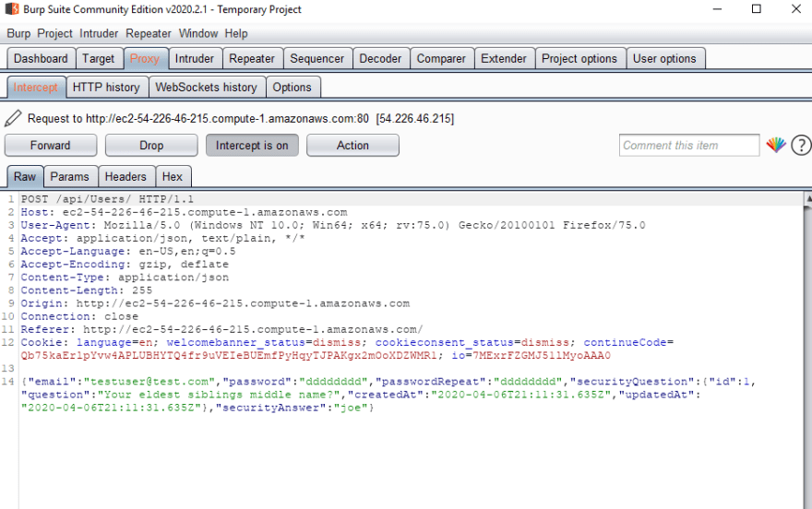Maximize the Burp Suite window
812x509 pixels.
756,9
